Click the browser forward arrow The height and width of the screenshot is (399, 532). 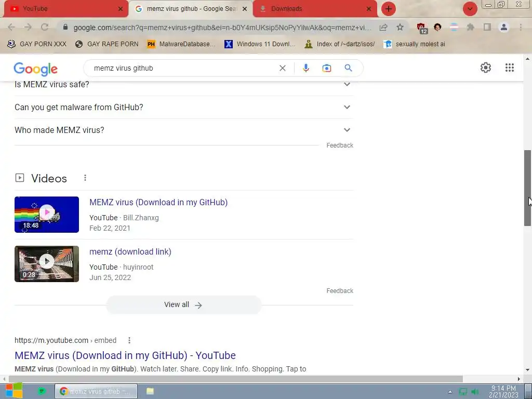pyautogui.click(x=28, y=27)
